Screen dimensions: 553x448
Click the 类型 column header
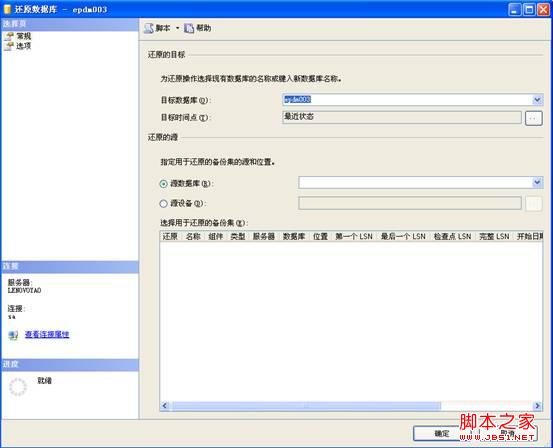point(238,236)
